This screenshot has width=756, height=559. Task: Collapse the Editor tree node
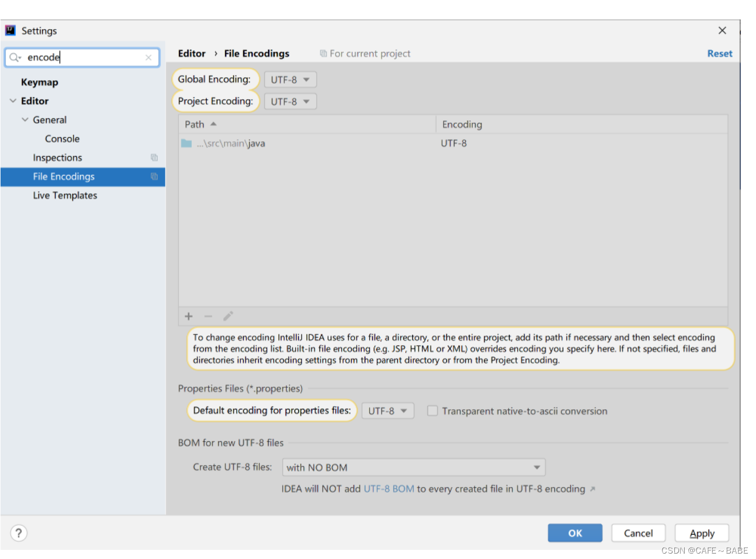(13, 101)
